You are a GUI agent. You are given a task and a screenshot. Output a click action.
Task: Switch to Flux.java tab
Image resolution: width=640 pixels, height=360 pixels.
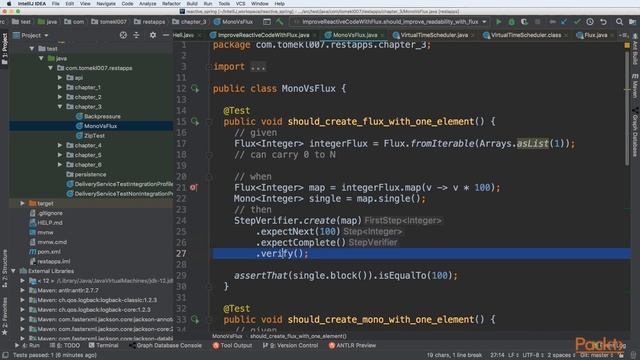[592, 36]
